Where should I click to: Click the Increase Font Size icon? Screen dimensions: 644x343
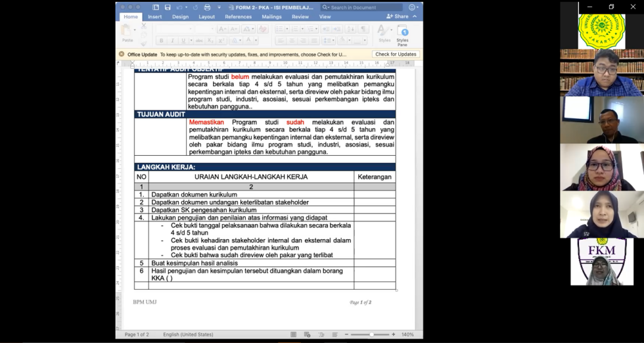222,29
